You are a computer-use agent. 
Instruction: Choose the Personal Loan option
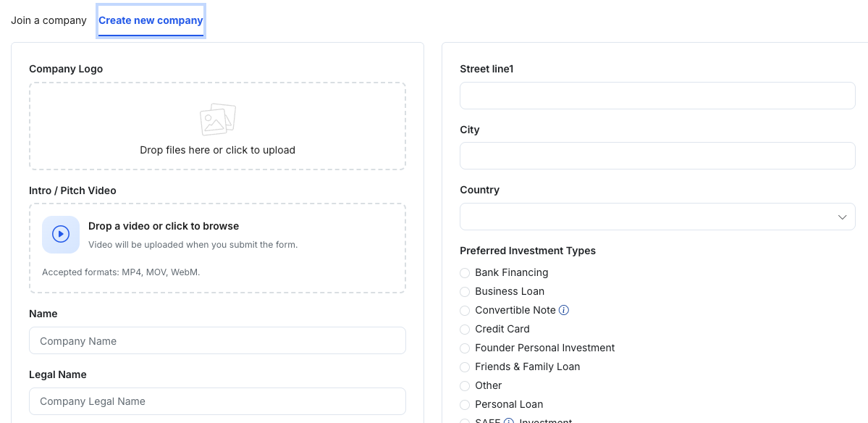point(465,405)
